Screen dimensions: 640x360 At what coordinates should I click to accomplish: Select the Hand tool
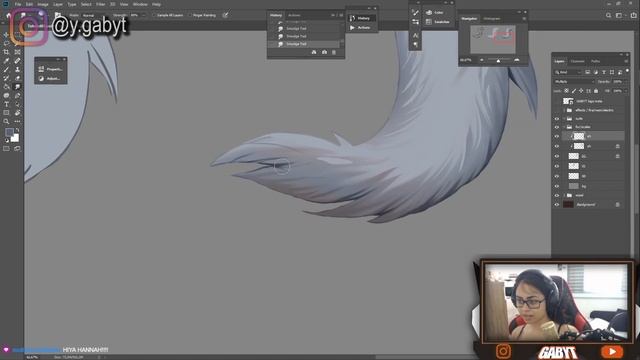click(17, 113)
